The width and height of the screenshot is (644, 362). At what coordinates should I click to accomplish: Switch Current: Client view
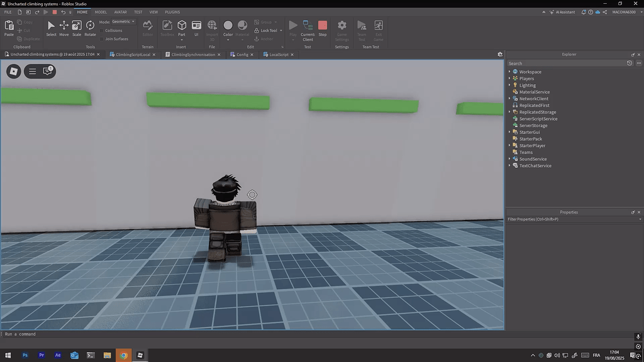[x=308, y=30]
